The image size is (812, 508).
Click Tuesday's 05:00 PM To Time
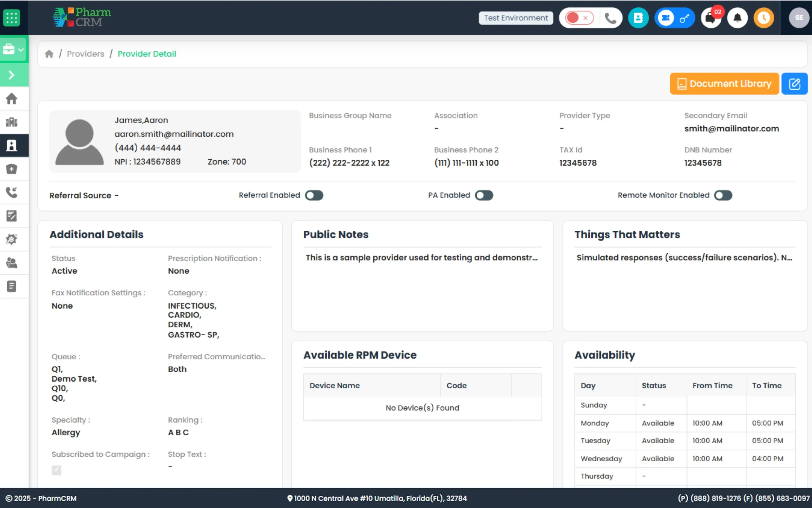click(x=767, y=441)
